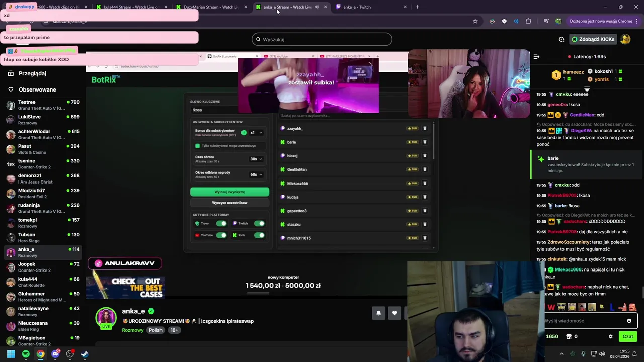This screenshot has height=362, width=644.
Task: Open new browser tab
Action: pos(417,7)
